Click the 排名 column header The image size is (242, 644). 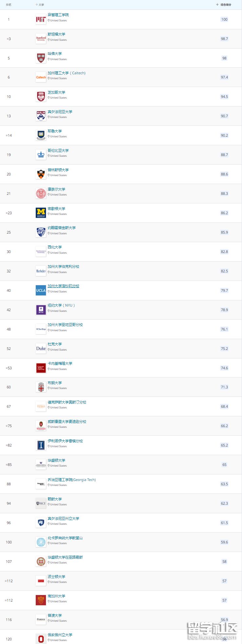[x=9, y=5]
